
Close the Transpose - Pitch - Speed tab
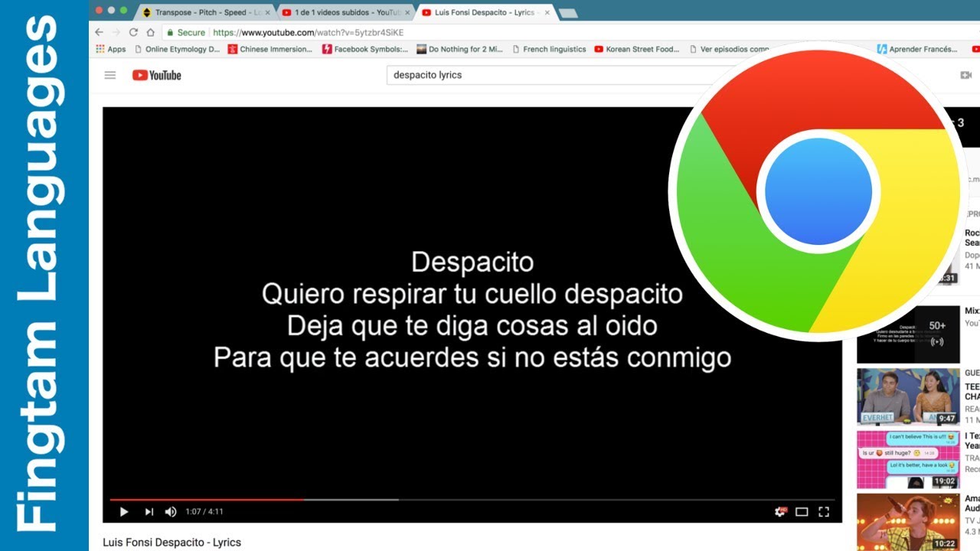pyautogui.click(x=267, y=12)
